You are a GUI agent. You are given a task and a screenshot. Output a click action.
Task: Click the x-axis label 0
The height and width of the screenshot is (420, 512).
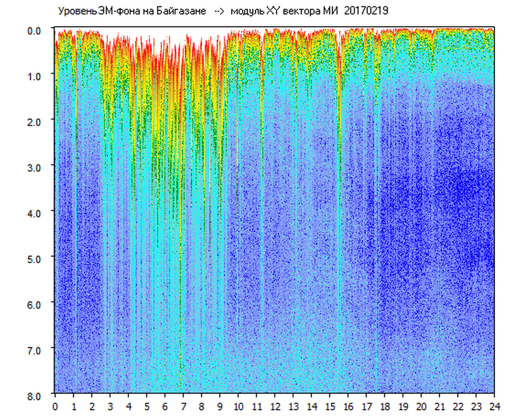(55, 406)
